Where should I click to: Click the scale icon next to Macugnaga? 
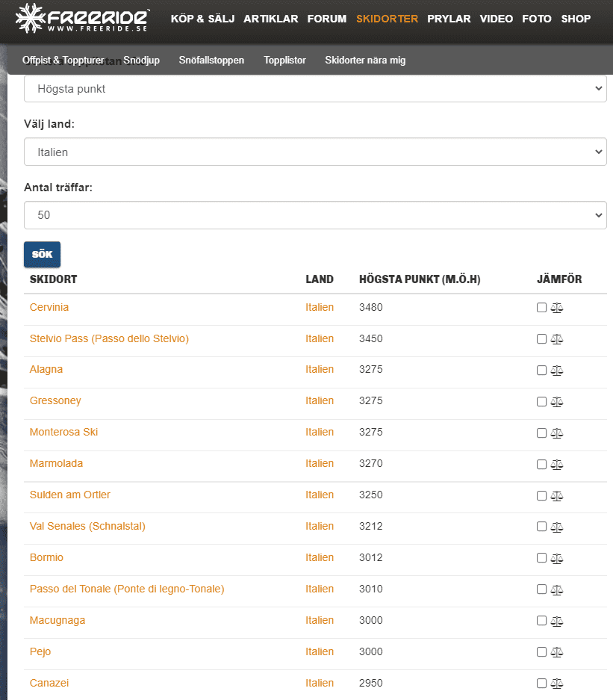pyautogui.click(x=556, y=622)
